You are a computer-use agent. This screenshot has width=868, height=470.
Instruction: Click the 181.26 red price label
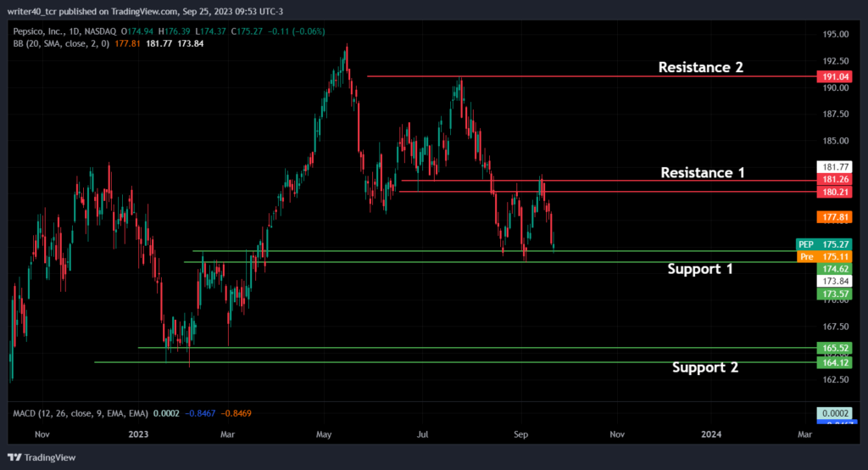point(834,180)
